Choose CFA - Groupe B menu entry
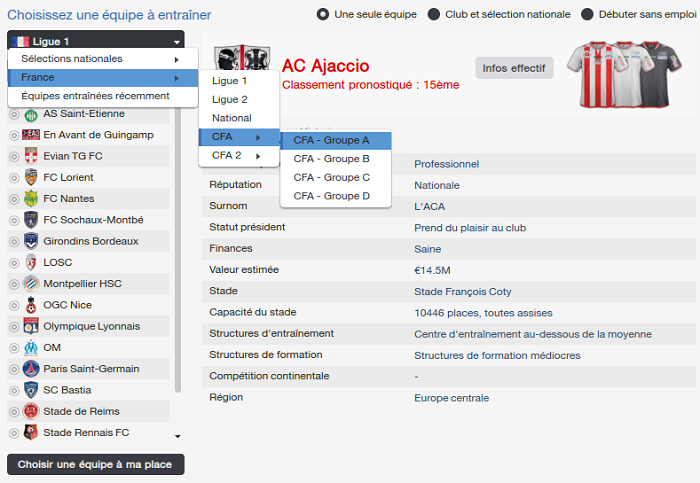Screen dimensions: 700x483 [x=336, y=159]
